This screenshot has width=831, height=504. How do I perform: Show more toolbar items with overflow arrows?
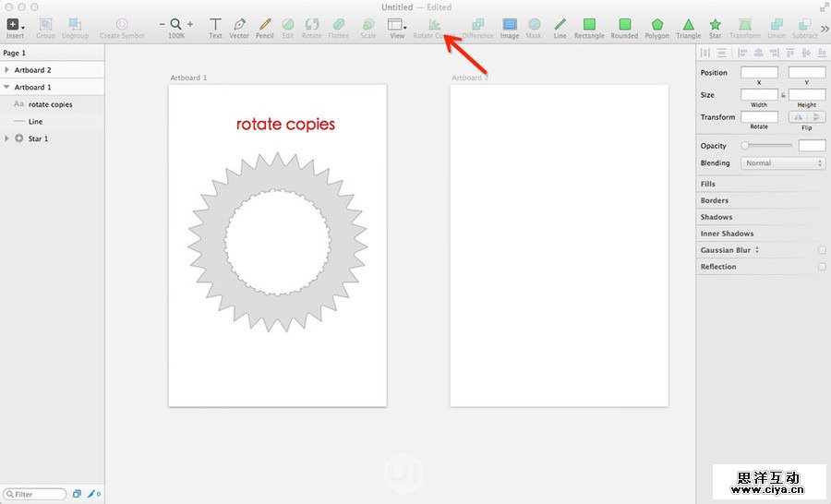pos(825,28)
